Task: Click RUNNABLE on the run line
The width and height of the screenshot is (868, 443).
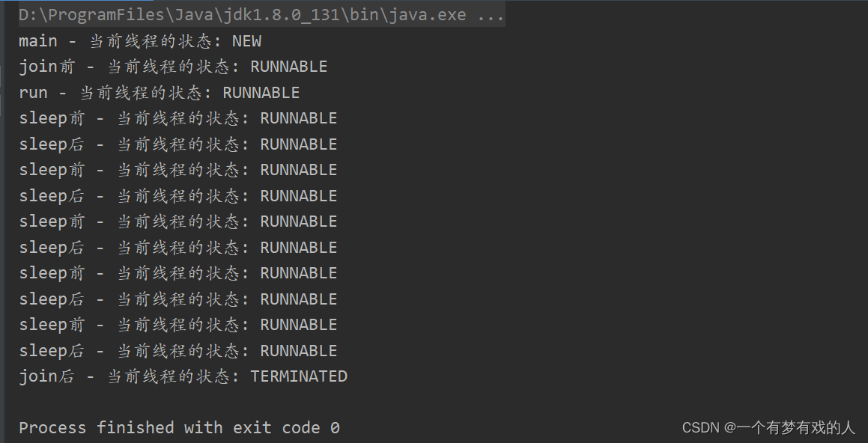Action: click(x=261, y=93)
